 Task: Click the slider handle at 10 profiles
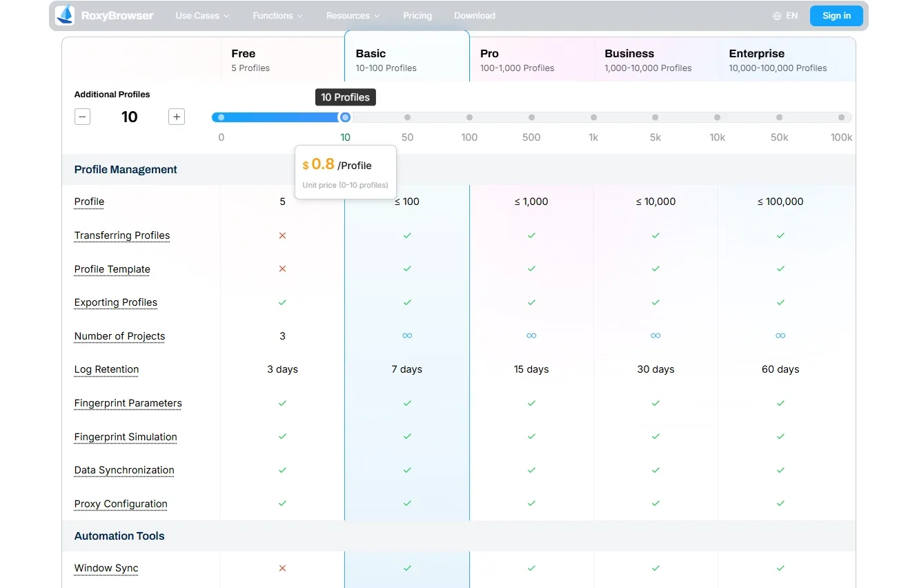click(345, 117)
